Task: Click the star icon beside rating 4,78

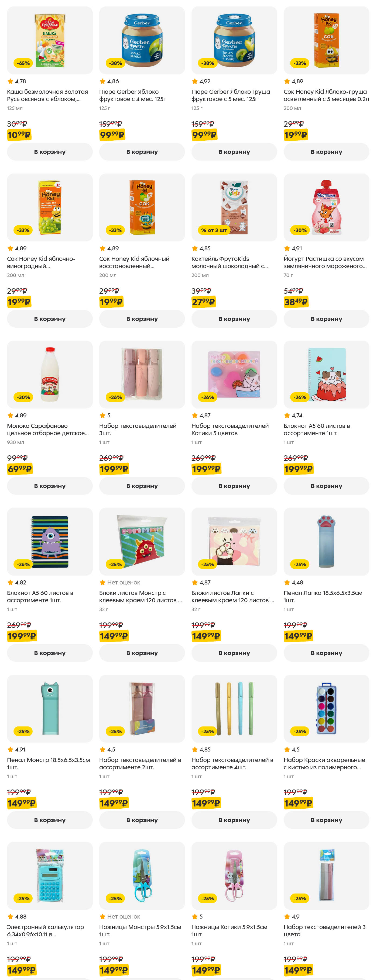Action: [10, 81]
